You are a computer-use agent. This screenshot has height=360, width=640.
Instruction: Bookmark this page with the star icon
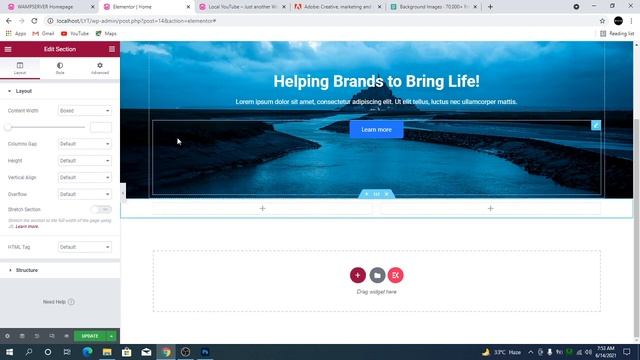[602, 21]
